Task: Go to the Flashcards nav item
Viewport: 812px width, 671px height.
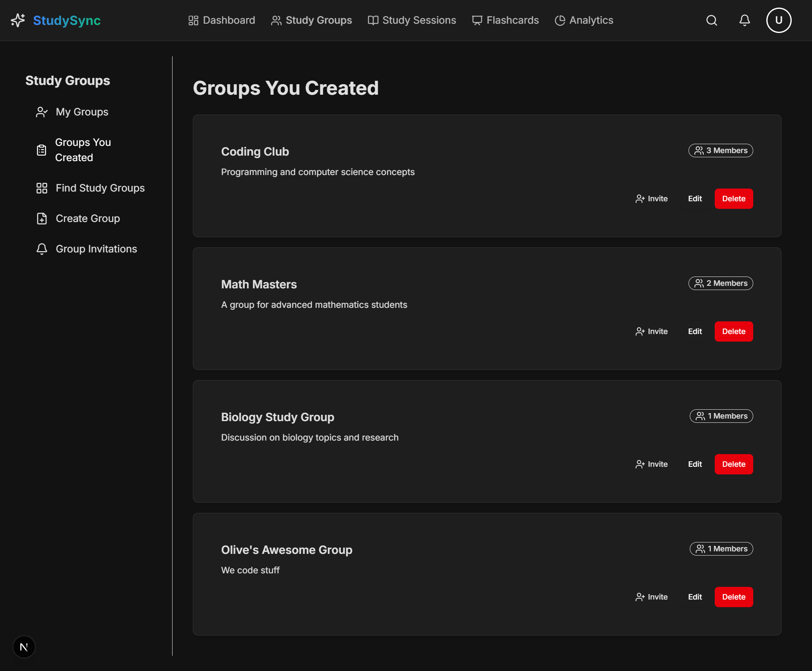Action: click(x=505, y=20)
